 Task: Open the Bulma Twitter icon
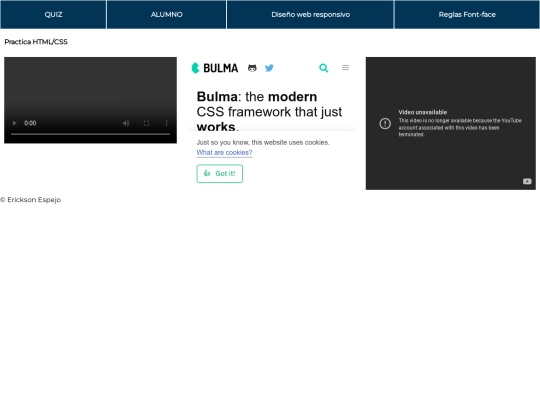pos(269,68)
